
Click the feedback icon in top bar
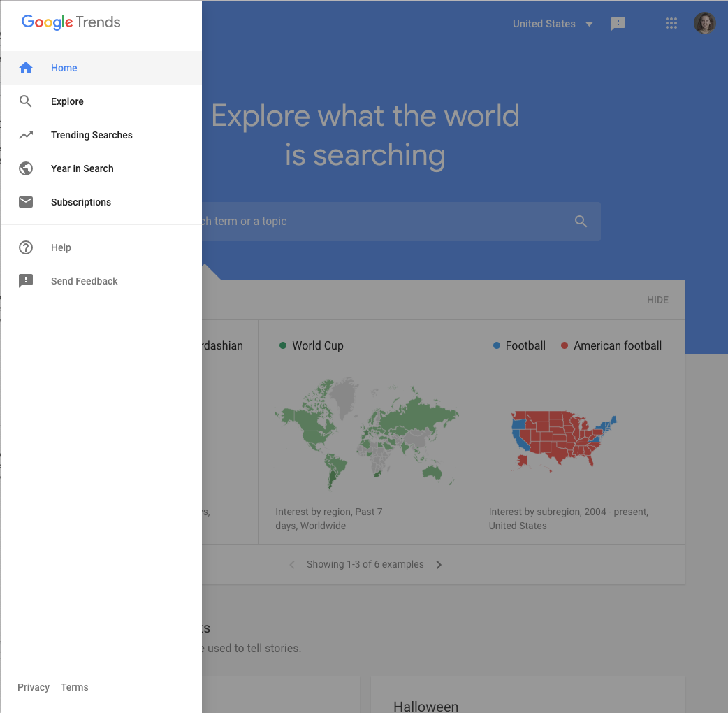coord(618,23)
